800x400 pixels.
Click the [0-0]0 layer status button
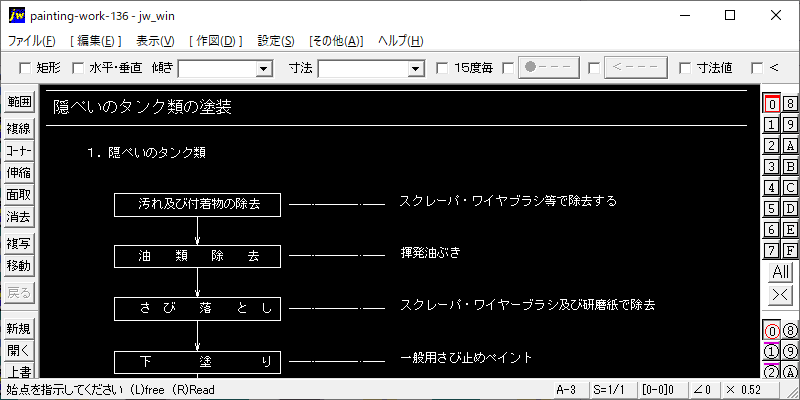click(661, 390)
